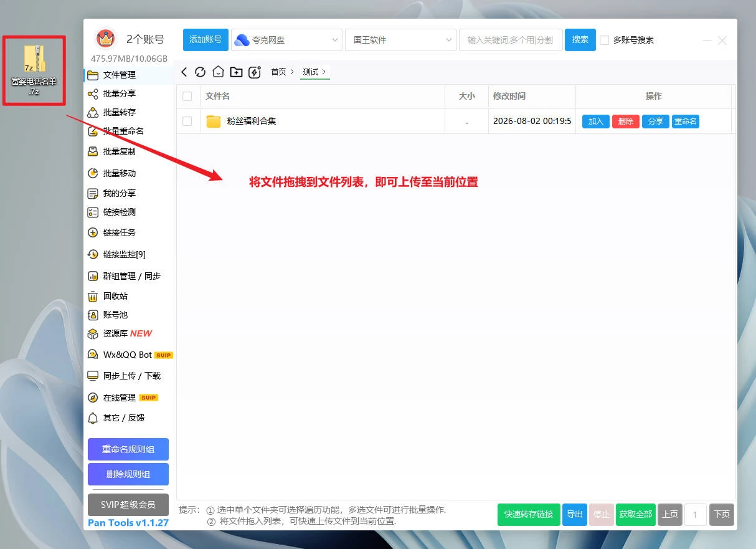Select the 富婆电话名单.7z desktop file
756x549 pixels.
[x=34, y=70]
